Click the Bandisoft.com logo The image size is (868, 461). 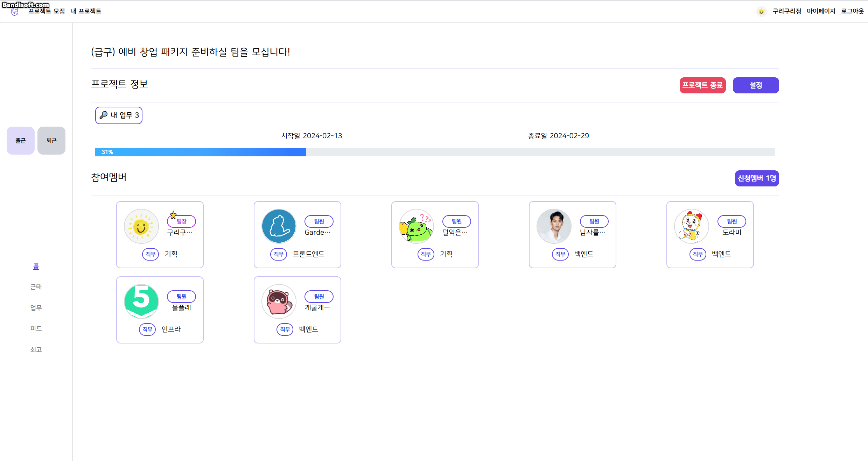coord(26,5)
